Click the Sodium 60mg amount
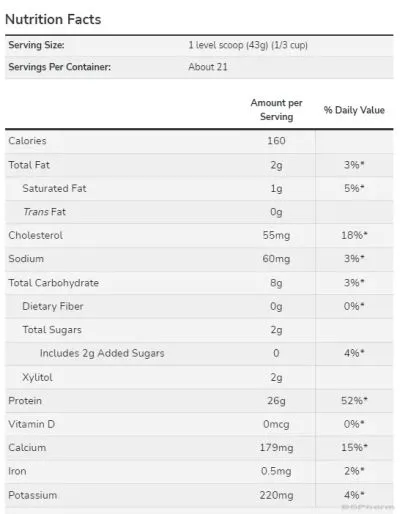This screenshot has width=400, height=514. pyautogui.click(x=276, y=259)
